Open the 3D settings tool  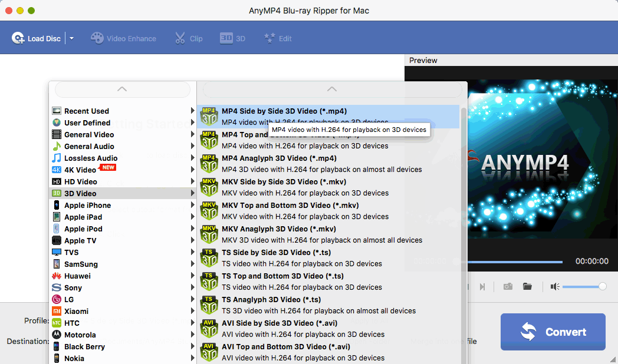click(x=232, y=38)
